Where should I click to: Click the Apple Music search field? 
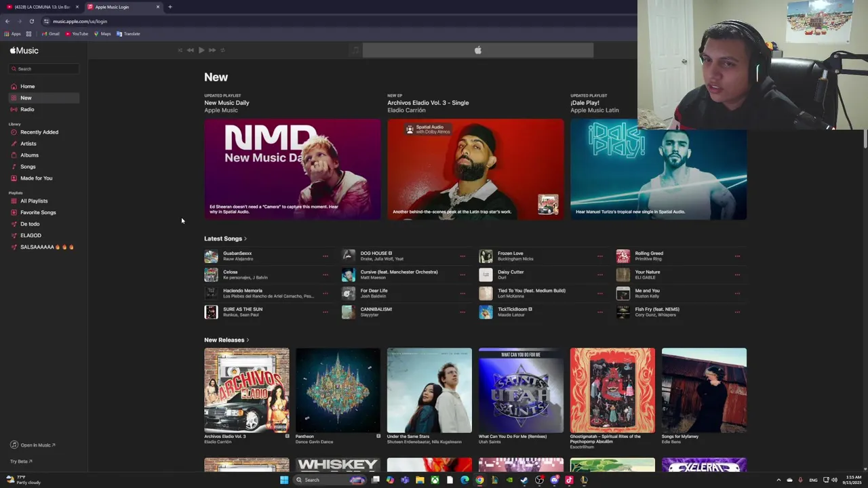pyautogui.click(x=43, y=68)
